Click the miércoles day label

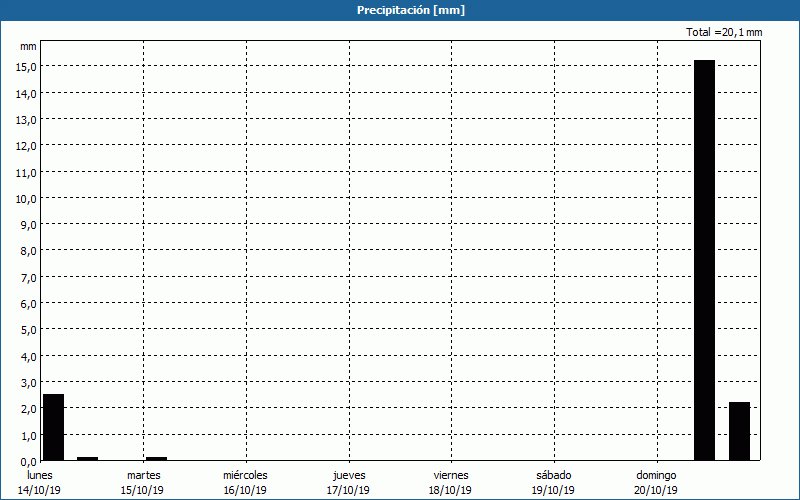click(245, 475)
